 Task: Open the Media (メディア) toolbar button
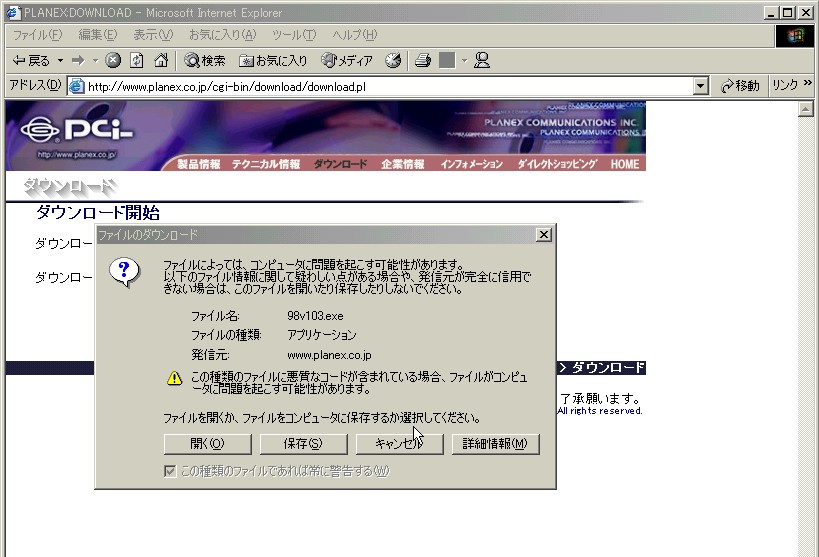click(x=347, y=61)
